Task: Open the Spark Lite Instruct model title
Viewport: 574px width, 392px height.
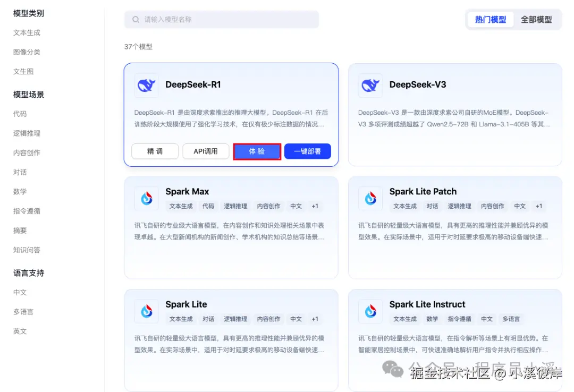Action: pos(427,304)
